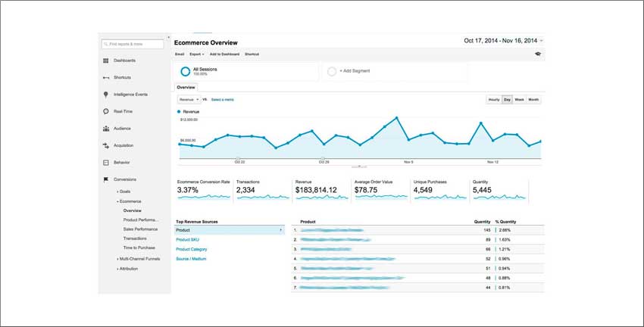Click the Ecommerce Conversion Rate 3.37% metric
Screen dimensions: 644x327
click(203, 190)
